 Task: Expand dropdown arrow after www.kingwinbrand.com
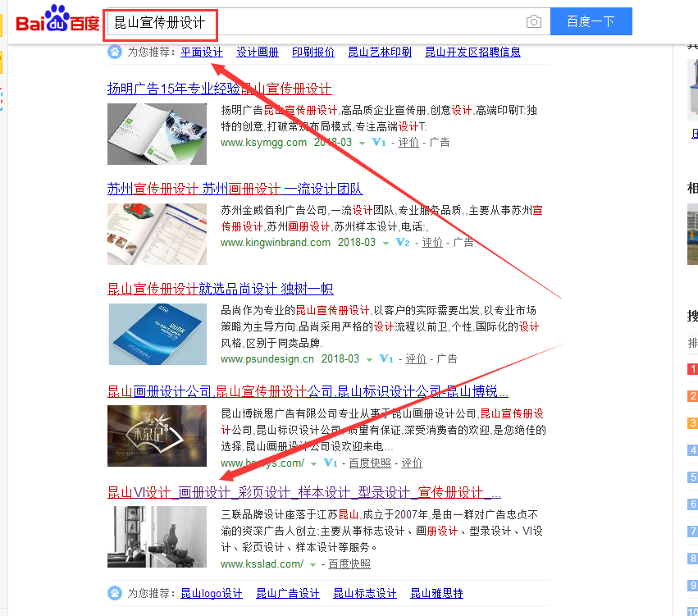tap(386, 244)
